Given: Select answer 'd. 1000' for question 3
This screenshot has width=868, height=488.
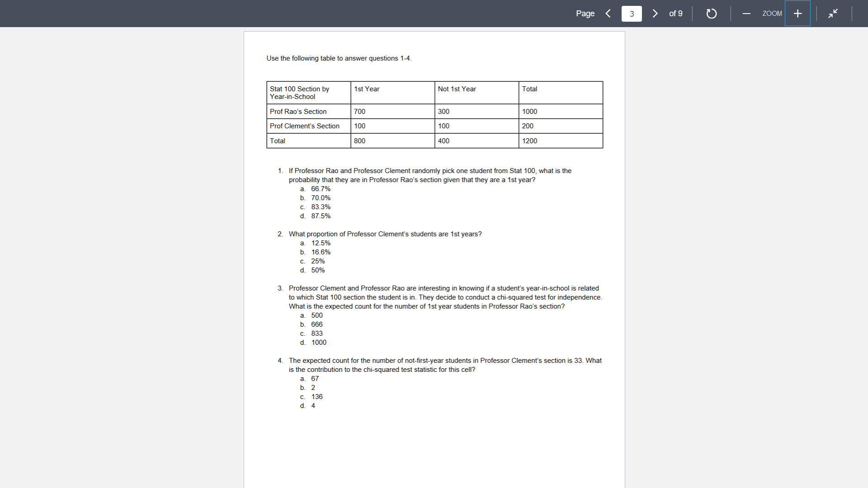Looking at the screenshot, I should click(x=318, y=342).
